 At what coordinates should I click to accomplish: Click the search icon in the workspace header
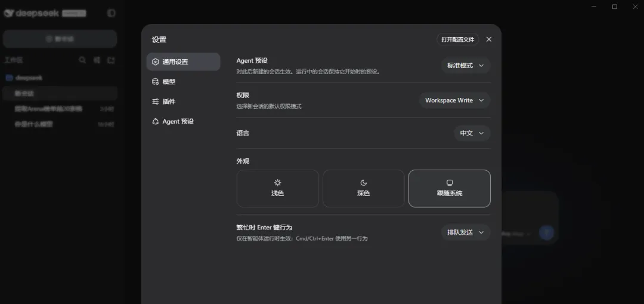(82, 60)
